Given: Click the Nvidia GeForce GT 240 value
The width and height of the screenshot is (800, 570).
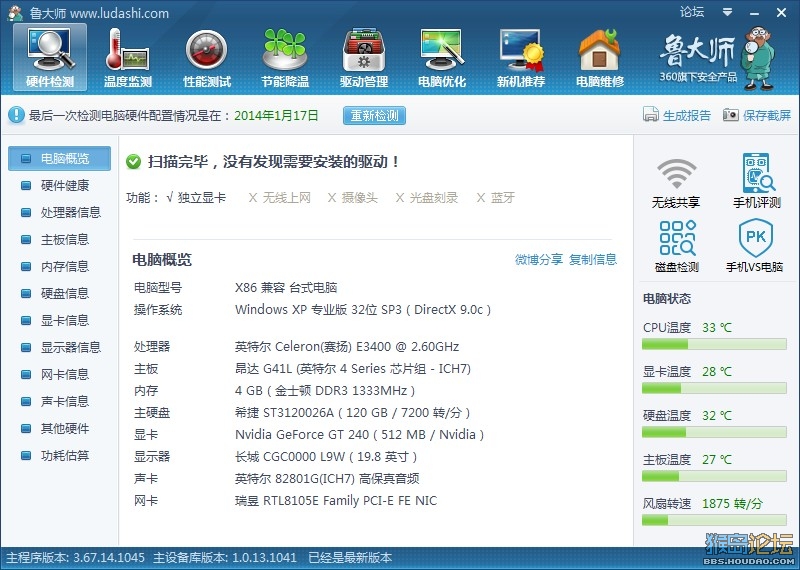Looking at the screenshot, I should (x=359, y=435).
